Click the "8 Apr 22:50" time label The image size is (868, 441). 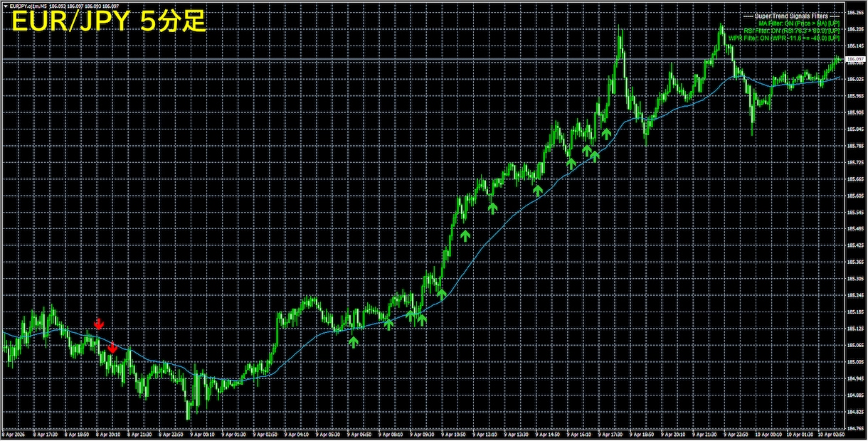tap(170, 433)
